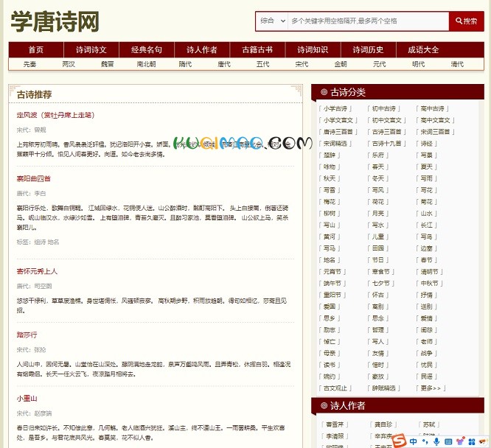Open the 战争 category
Viewport: 491px width, 448px height.
click(426, 353)
